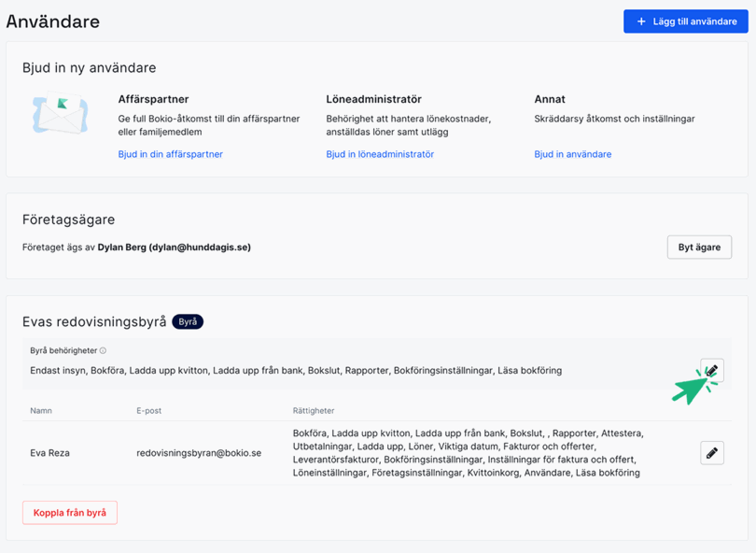
Task: Select the Löneadministratör heading
Action: 373,99
